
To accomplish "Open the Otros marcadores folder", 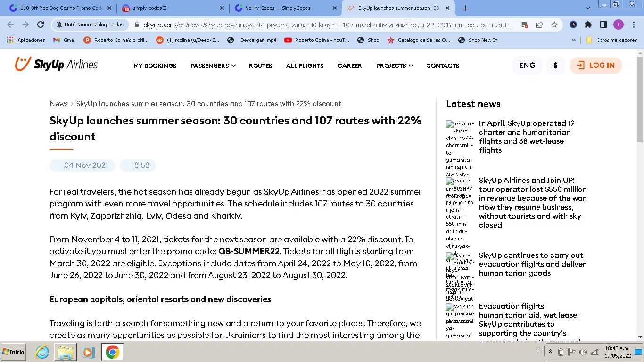I will coord(611,40).
